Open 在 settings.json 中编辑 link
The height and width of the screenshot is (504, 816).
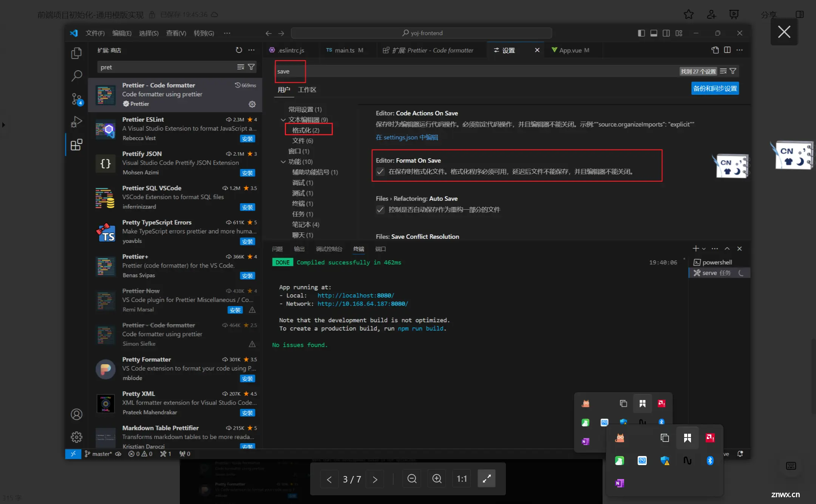[407, 138]
